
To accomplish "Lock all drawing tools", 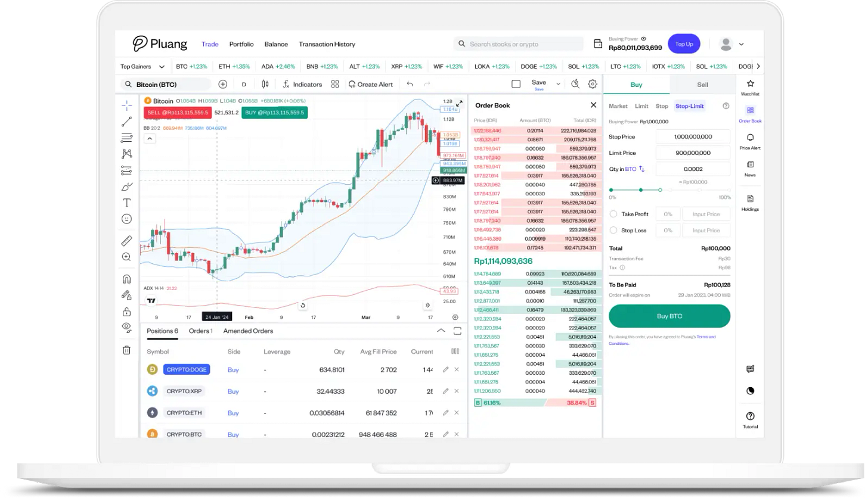I will [x=126, y=312].
